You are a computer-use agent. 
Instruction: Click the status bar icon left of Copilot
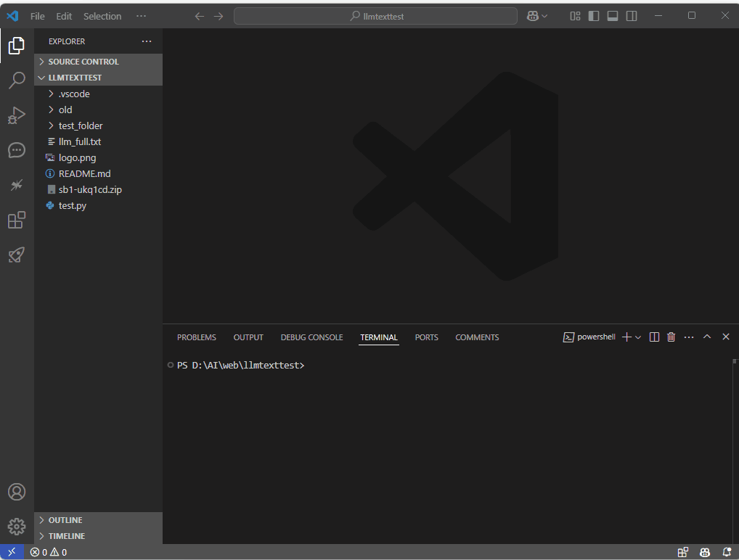[683, 552]
